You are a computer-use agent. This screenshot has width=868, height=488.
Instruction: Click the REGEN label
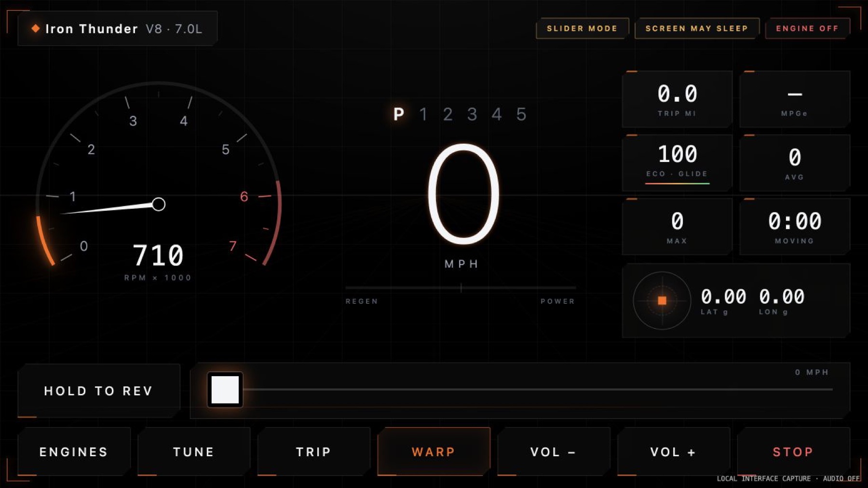click(362, 301)
